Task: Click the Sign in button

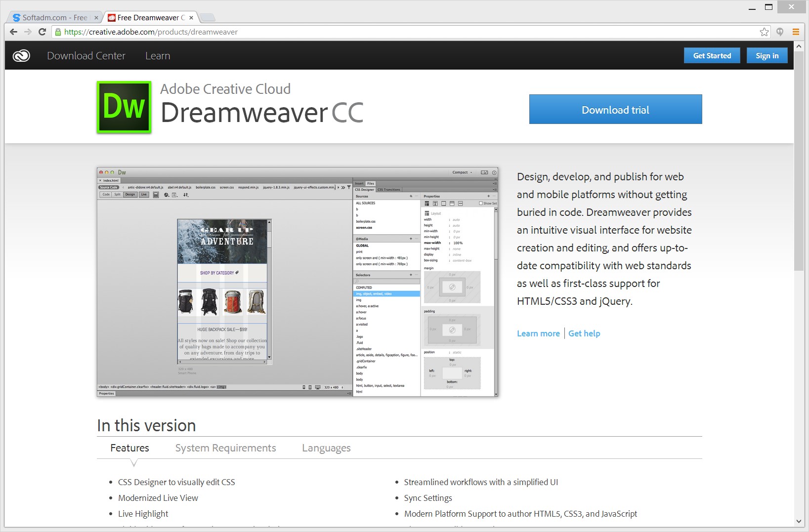Action: tap(767, 55)
